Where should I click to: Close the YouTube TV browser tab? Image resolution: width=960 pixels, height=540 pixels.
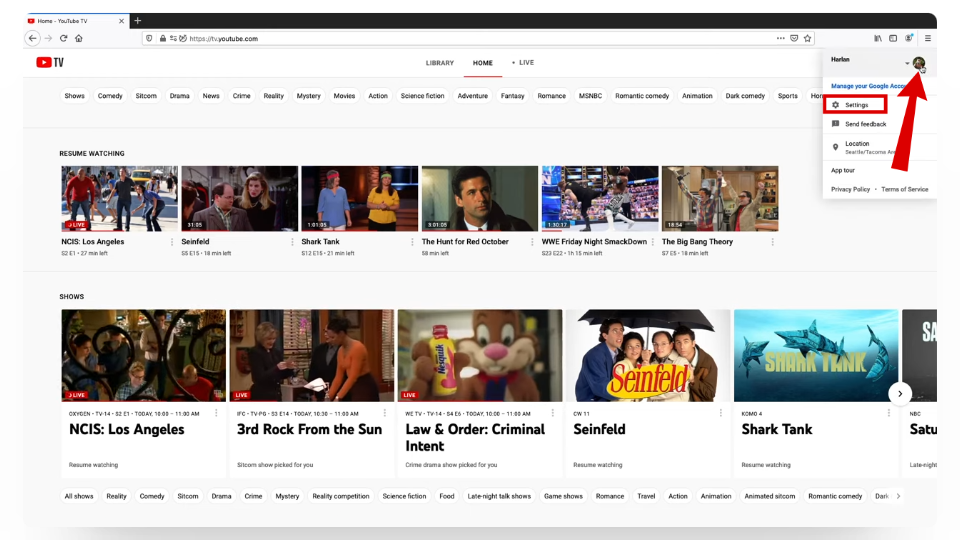tap(121, 21)
